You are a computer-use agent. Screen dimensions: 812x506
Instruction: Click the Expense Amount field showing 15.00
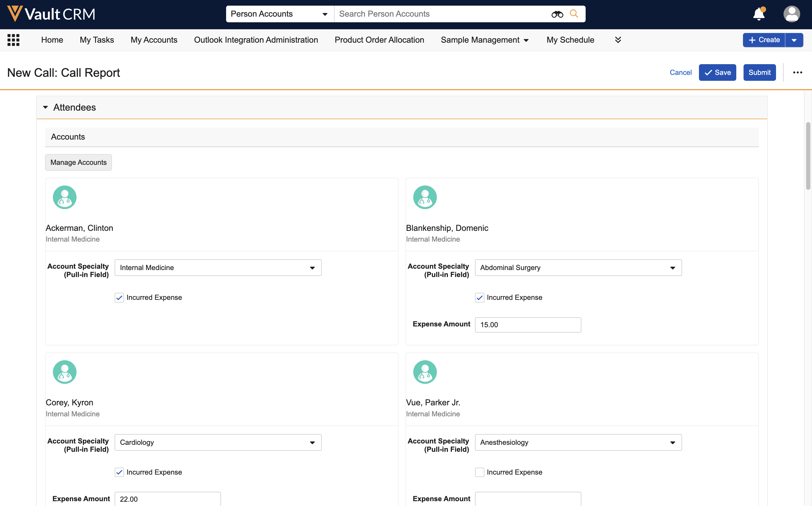[x=527, y=325]
